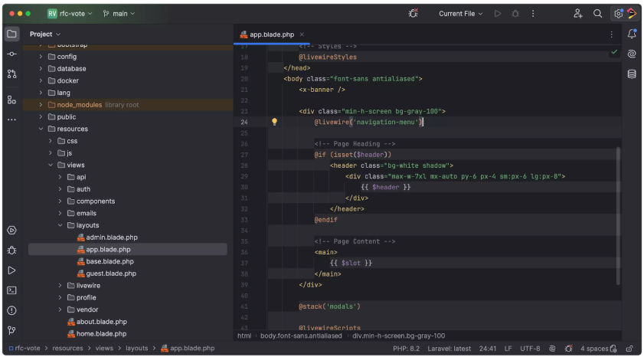Show more tool windows ellipsis
The image size is (644, 357).
coord(12,120)
